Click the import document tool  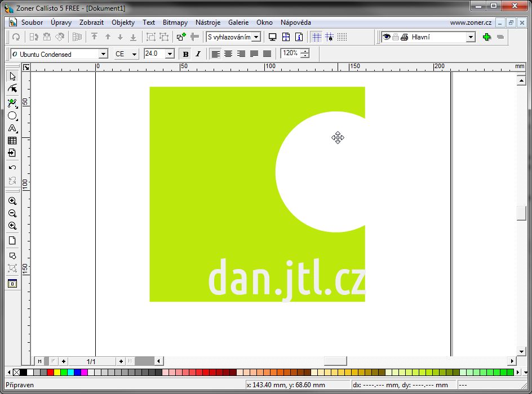pos(12,153)
